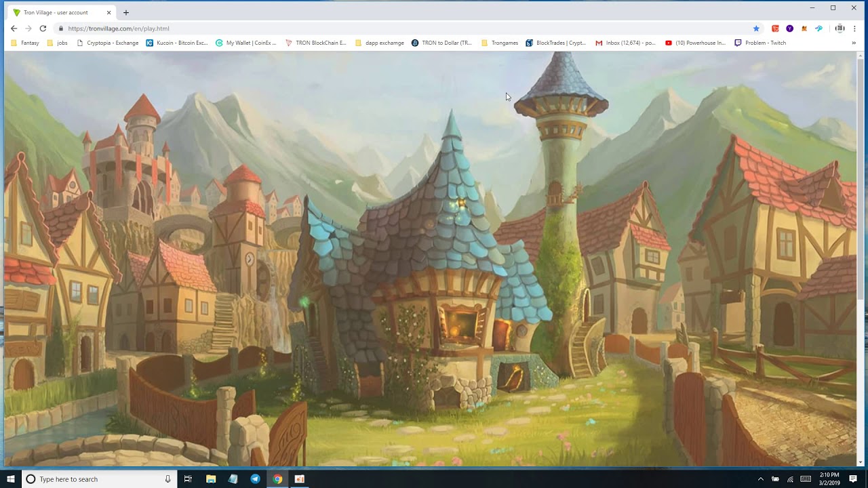This screenshot has height=488, width=868.
Task: Open the blue tool extension icon
Action: 818,28
